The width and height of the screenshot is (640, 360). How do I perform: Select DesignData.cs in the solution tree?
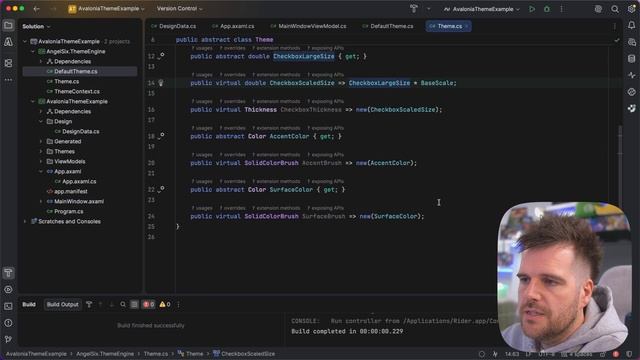80,131
